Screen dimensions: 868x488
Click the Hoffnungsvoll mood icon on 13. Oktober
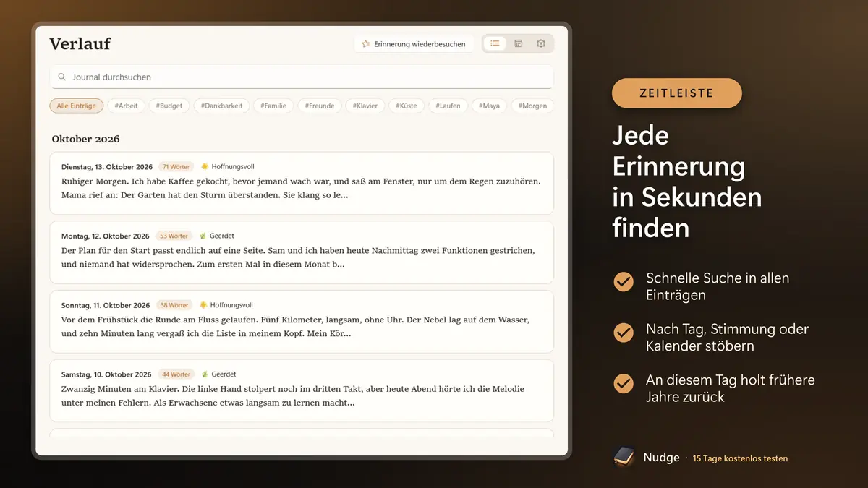pyautogui.click(x=205, y=167)
